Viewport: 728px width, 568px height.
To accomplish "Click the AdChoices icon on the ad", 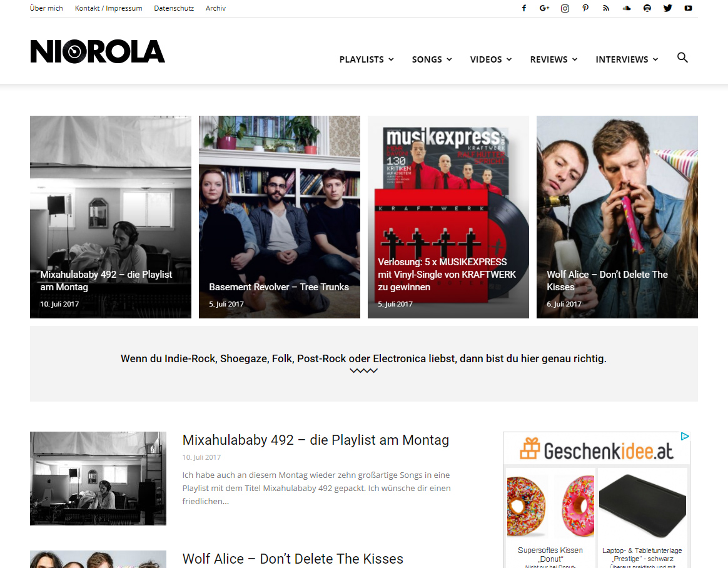I will point(685,437).
